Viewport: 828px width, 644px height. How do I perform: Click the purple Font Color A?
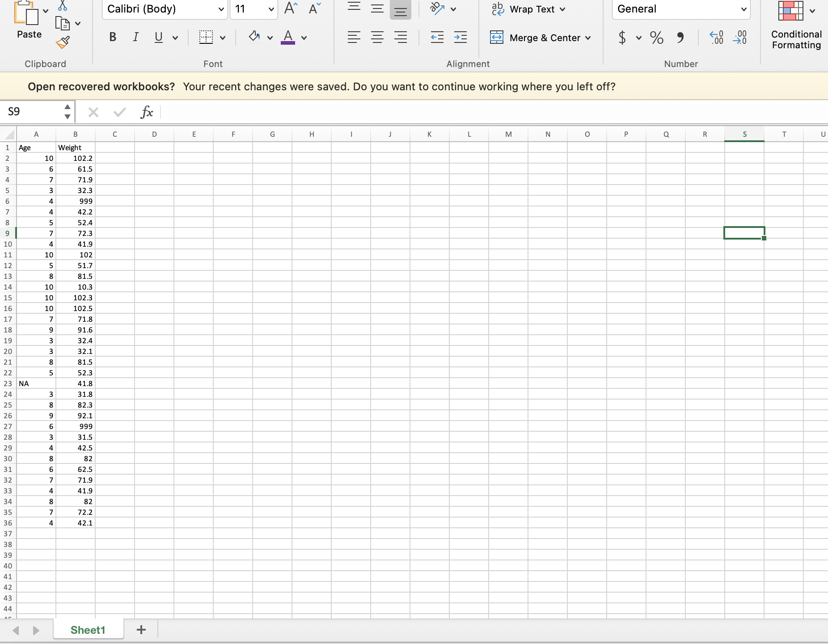(288, 37)
